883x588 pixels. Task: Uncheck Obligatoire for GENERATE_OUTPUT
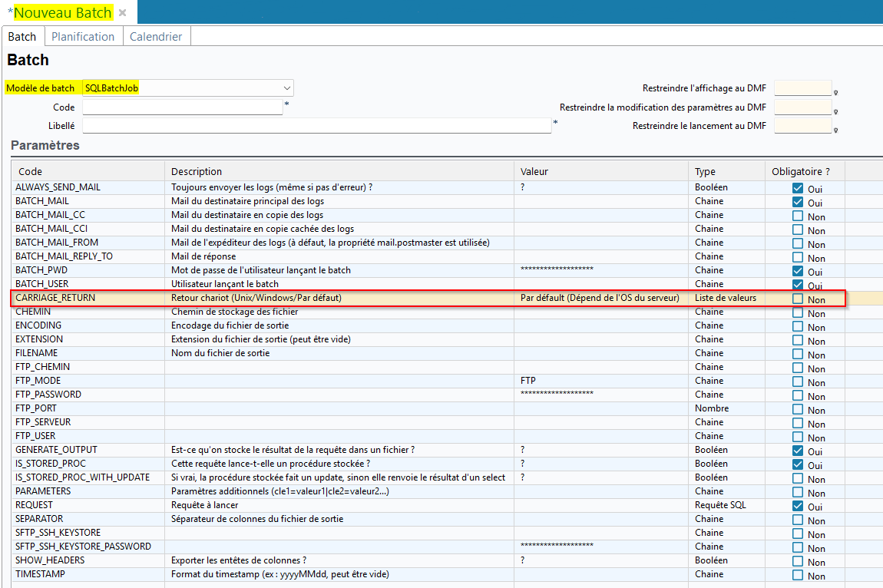(x=798, y=451)
